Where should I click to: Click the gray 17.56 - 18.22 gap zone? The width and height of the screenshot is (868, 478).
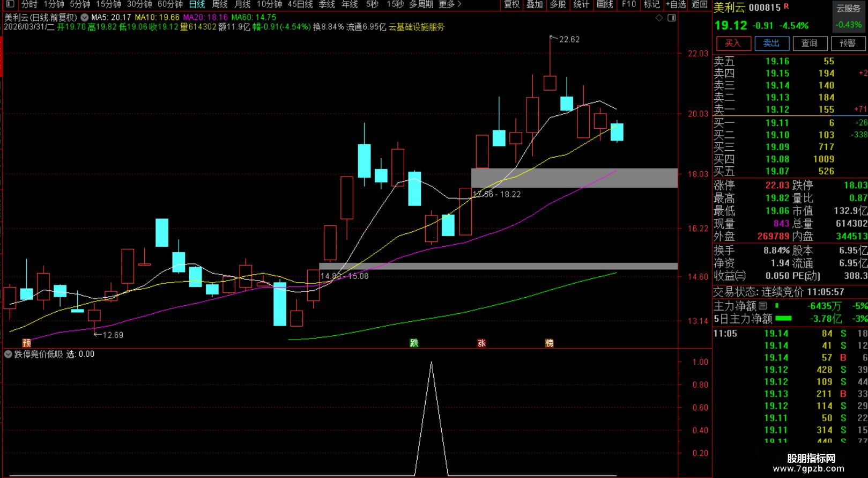574,178
